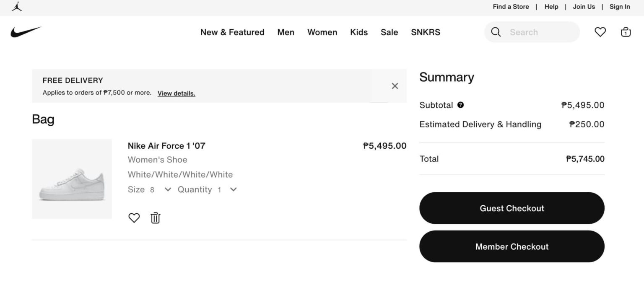Open the Subtotal info tooltip icon
The image size is (644, 282).
point(460,105)
